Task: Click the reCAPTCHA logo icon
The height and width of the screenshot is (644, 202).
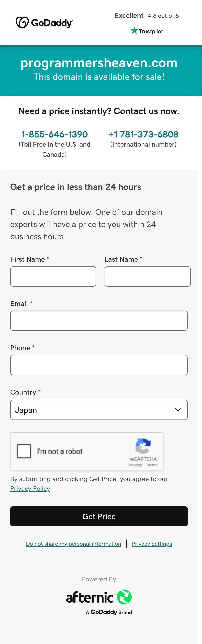Action: (x=143, y=446)
